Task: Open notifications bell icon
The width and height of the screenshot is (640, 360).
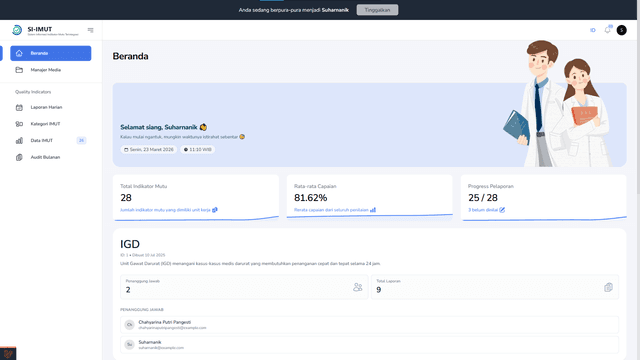Action: pyautogui.click(x=608, y=30)
